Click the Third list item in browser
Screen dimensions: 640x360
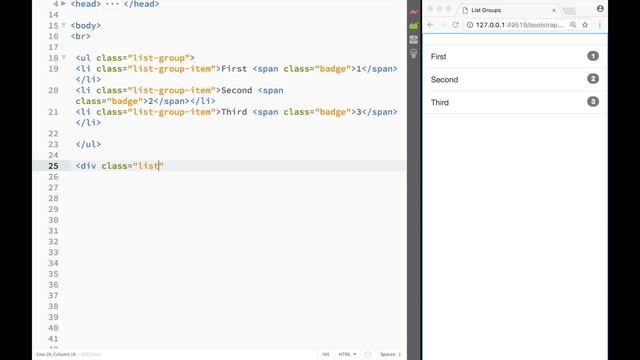tap(515, 102)
